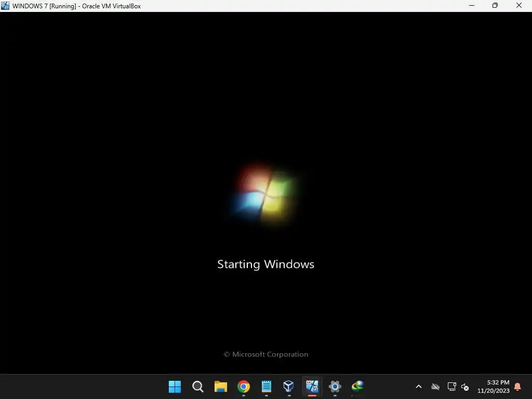Minimize the VirtualBox VM window
Viewport: 532px width, 399px height.
tap(472, 5)
